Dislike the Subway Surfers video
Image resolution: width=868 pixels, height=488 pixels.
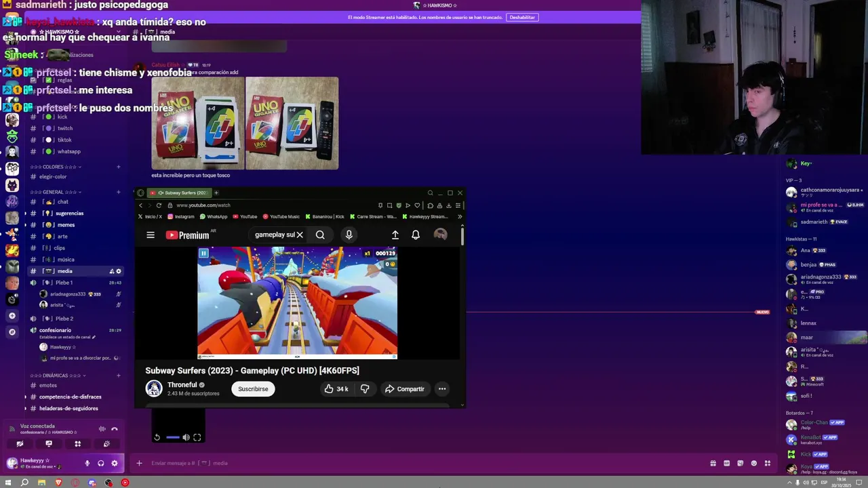tap(365, 389)
